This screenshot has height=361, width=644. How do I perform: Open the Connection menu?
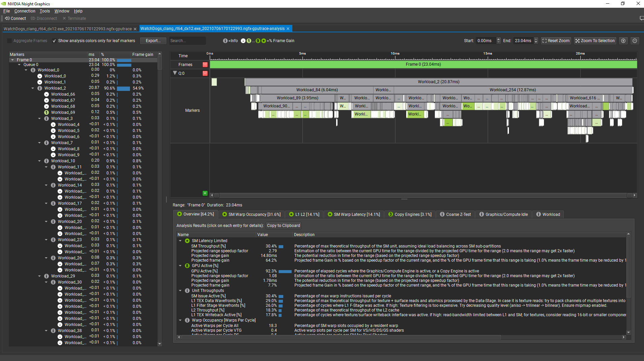click(x=25, y=11)
